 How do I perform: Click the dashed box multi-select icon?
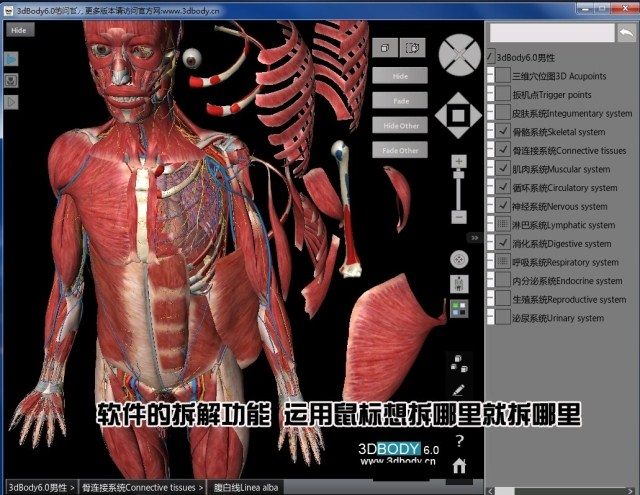[x=413, y=48]
